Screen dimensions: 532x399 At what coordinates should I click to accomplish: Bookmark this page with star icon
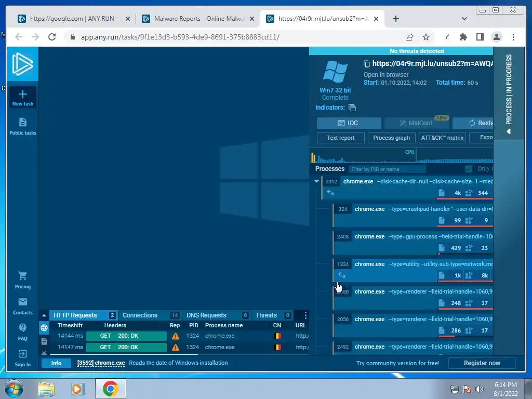tap(426, 37)
